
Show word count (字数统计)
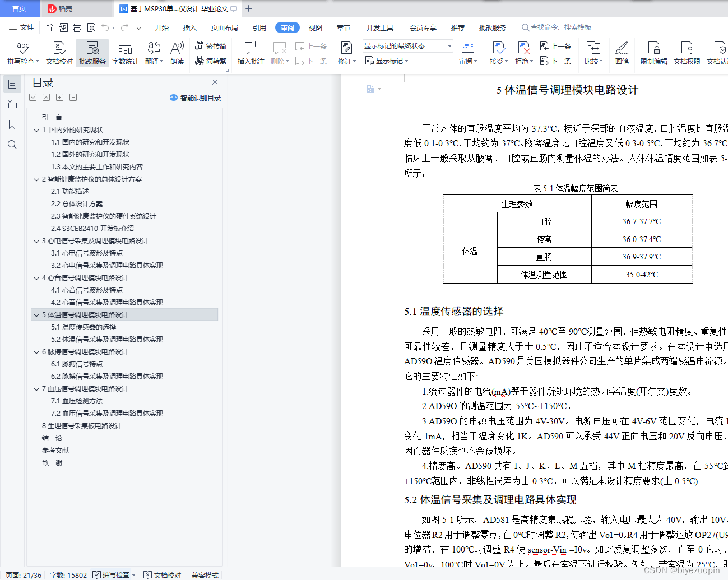(125, 53)
